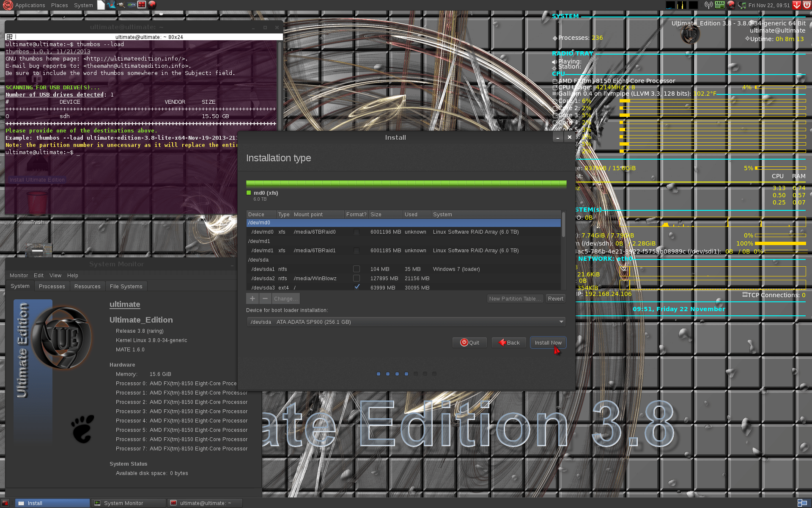This screenshot has width=812, height=508.
Task: Open the File Systems tab
Action: (126, 286)
